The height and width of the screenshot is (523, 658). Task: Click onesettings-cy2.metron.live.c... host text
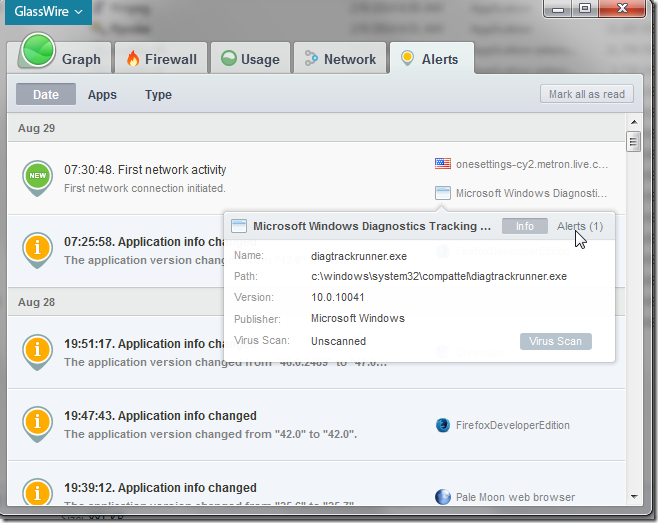click(532, 164)
